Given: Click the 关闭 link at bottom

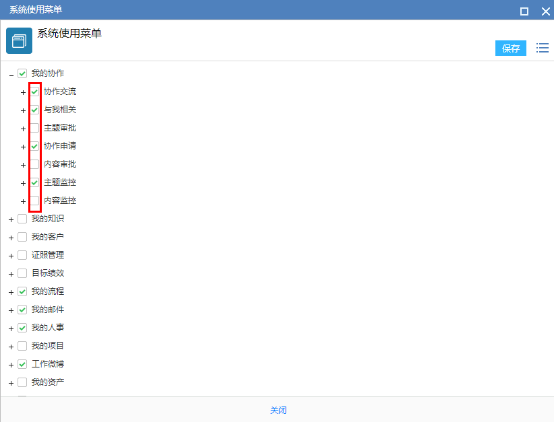Looking at the screenshot, I should tap(278, 410).
